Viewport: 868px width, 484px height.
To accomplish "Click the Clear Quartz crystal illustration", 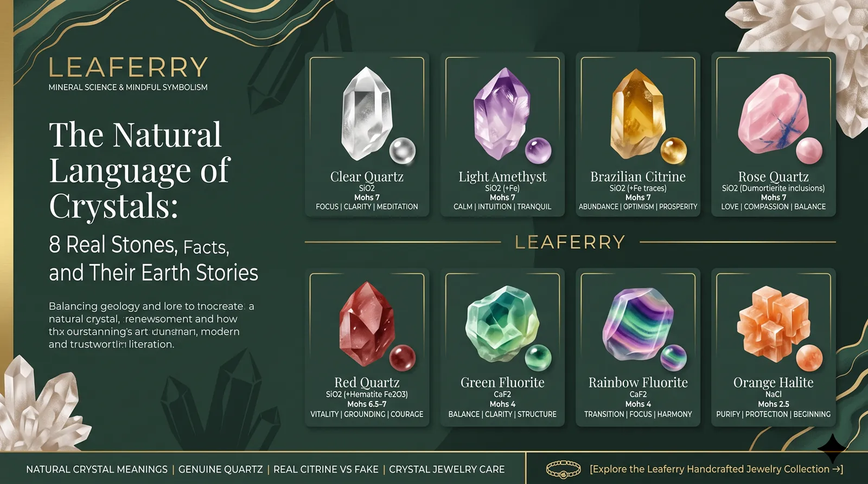I will (x=367, y=114).
